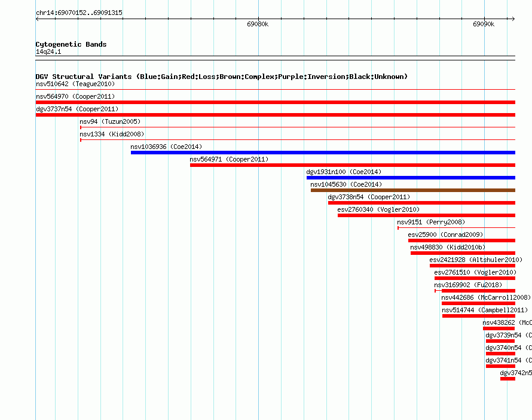This screenshot has width=532, height=420.
Task: Click the DGV Structural Variants track title
Action: [222, 77]
